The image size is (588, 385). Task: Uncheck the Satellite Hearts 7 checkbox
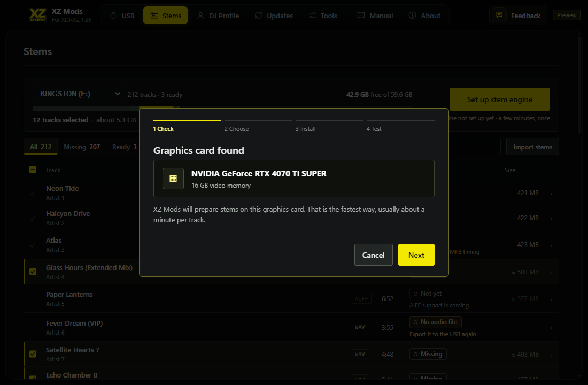click(33, 354)
